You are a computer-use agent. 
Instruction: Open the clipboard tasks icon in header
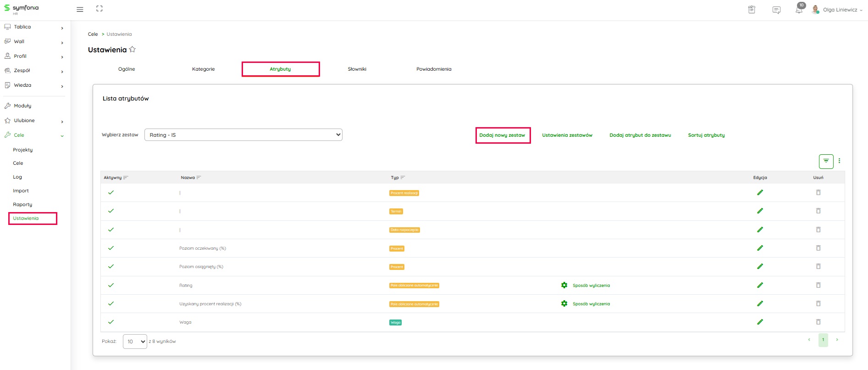752,10
